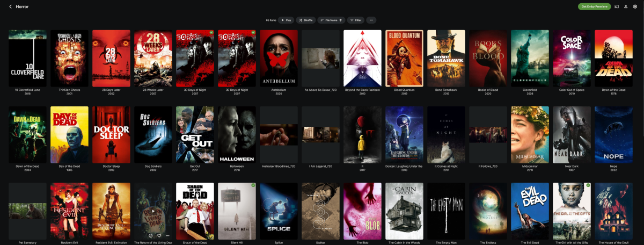Open the It Follows thumbnail

(x=488, y=134)
